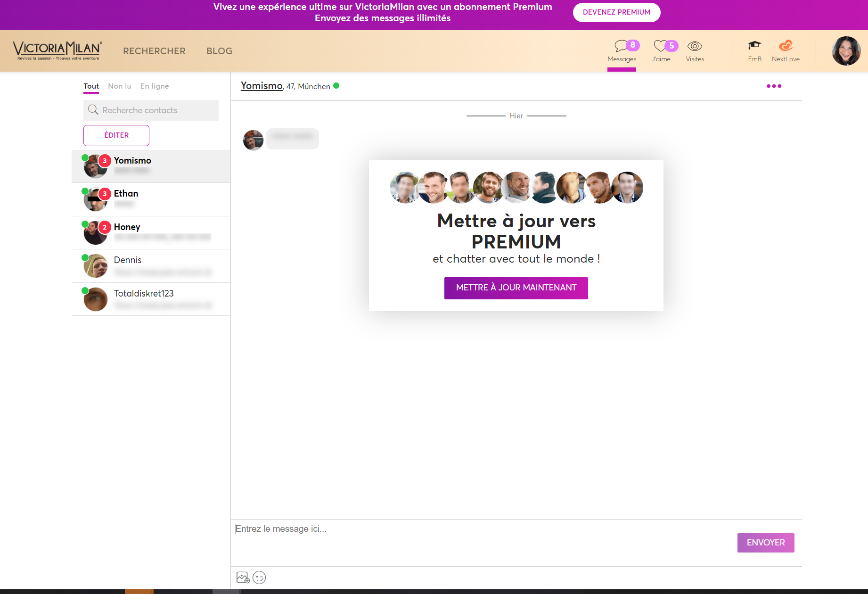This screenshot has width=868, height=594.
Task: Open conversation with Yomismo
Action: [151, 166]
